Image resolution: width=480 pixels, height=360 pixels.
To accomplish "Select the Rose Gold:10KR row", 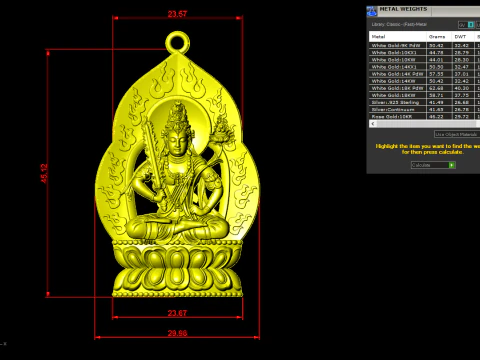I will coord(424,116).
